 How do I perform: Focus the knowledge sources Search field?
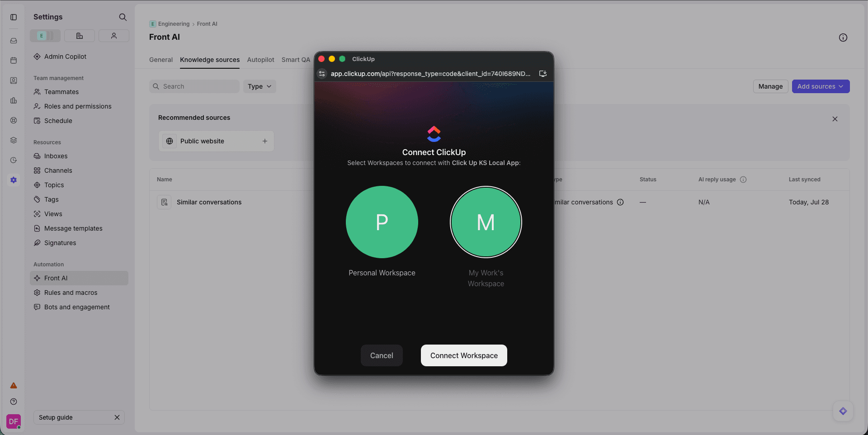(x=194, y=86)
